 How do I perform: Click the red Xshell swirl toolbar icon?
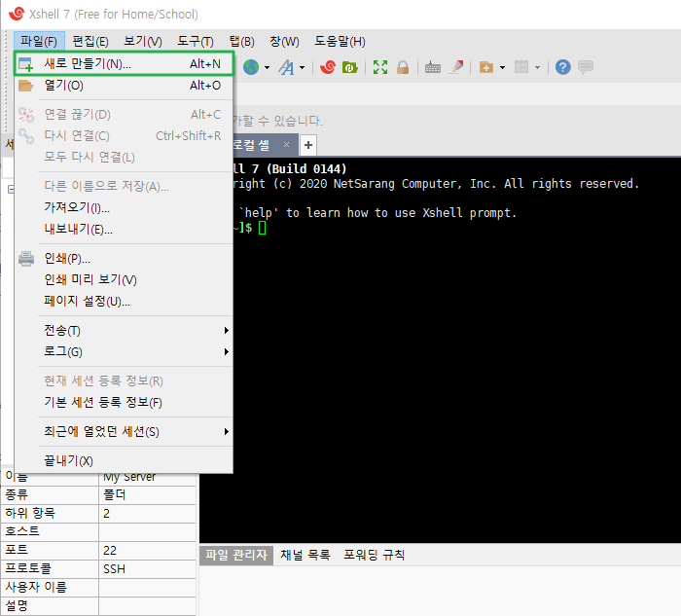[328, 67]
